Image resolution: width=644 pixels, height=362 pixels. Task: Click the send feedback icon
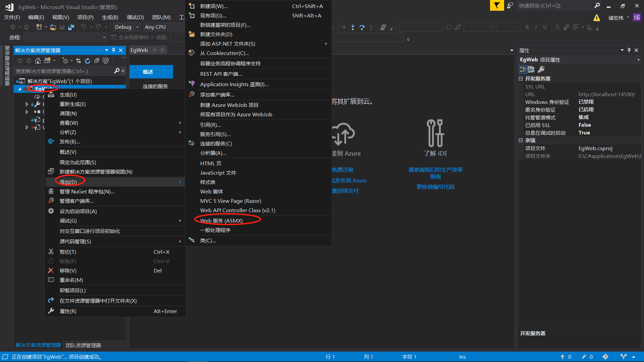pyautogui.click(x=510, y=5)
